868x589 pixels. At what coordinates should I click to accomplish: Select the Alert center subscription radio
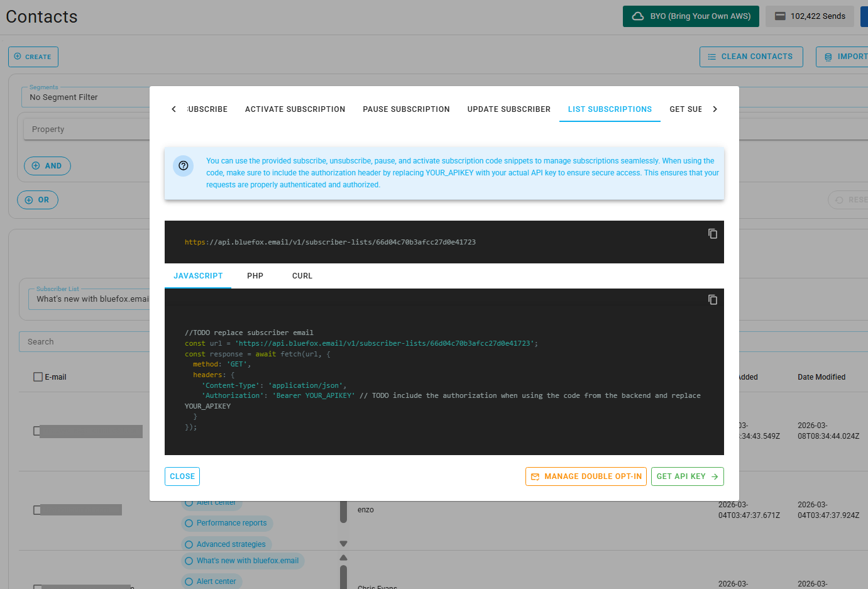coord(190,581)
